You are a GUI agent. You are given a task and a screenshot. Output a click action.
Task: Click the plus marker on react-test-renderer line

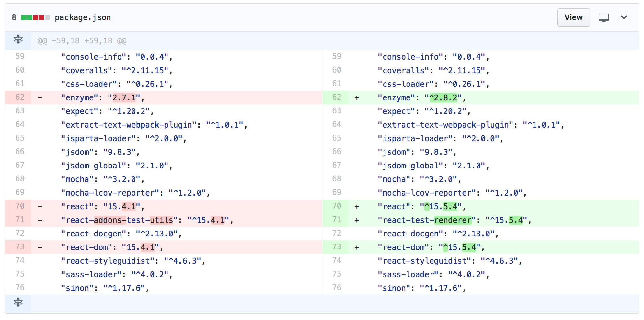coord(357,220)
